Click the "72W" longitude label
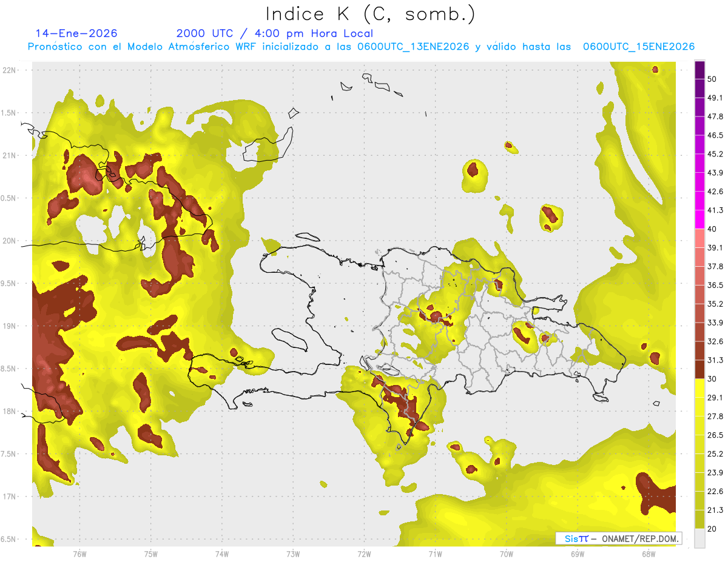This screenshot has width=728, height=562. point(365,554)
